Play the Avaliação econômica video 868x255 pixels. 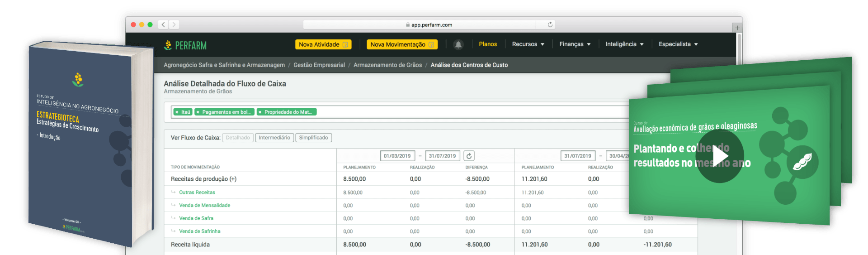tap(719, 156)
